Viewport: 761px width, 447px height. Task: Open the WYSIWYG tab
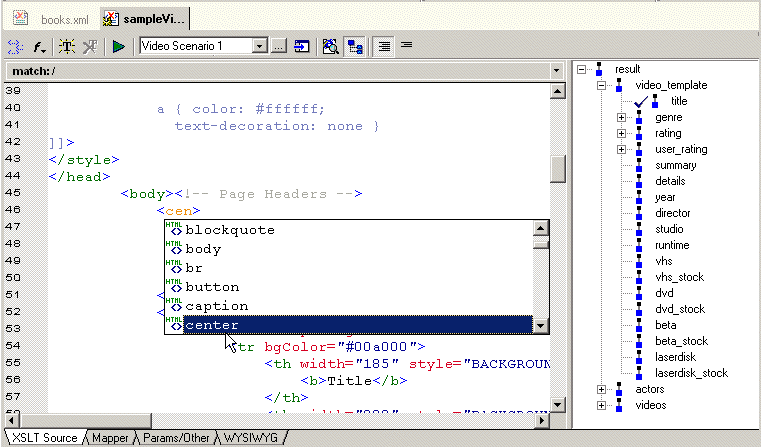pyautogui.click(x=253, y=438)
